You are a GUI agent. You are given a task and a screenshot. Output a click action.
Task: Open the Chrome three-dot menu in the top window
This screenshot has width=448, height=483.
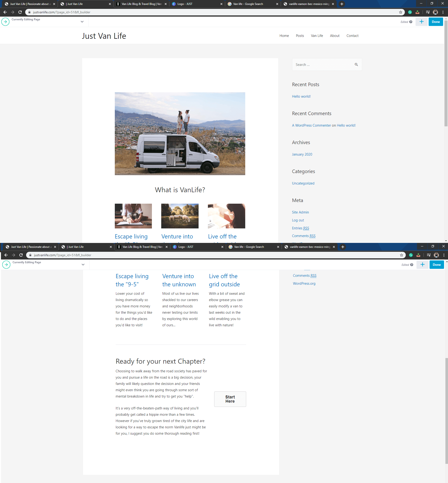pos(443,12)
